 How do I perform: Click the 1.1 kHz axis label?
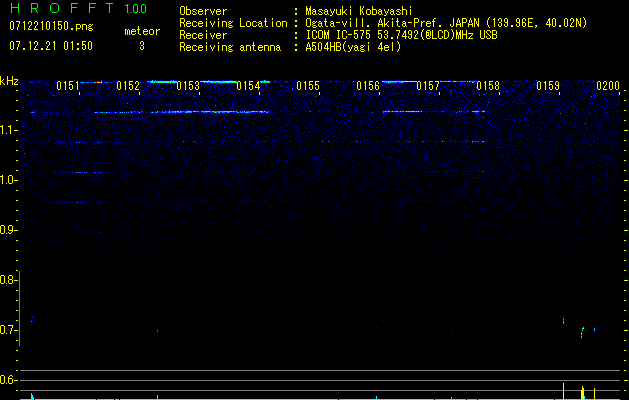pyautogui.click(x=9, y=130)
